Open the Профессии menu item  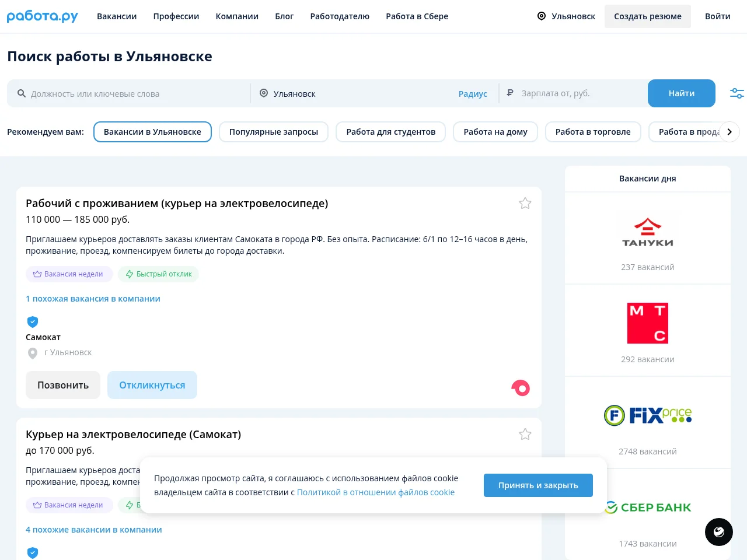click(176, 16)
